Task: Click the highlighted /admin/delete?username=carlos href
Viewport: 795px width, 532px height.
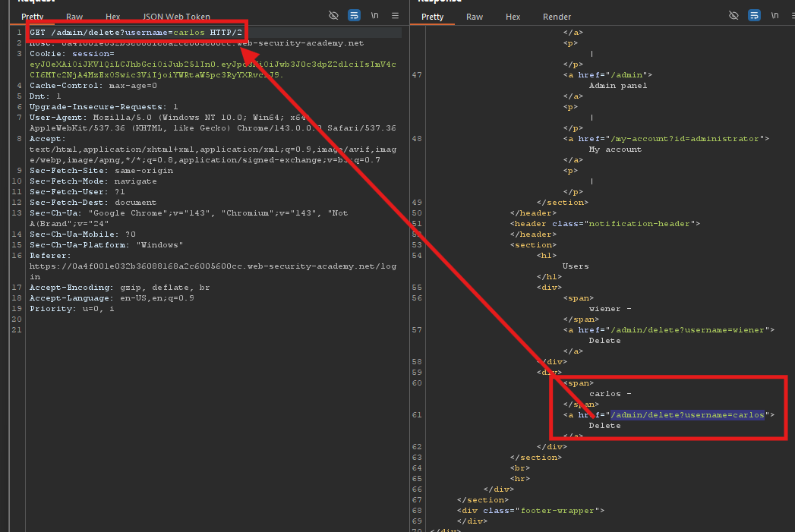Action: 687,415
